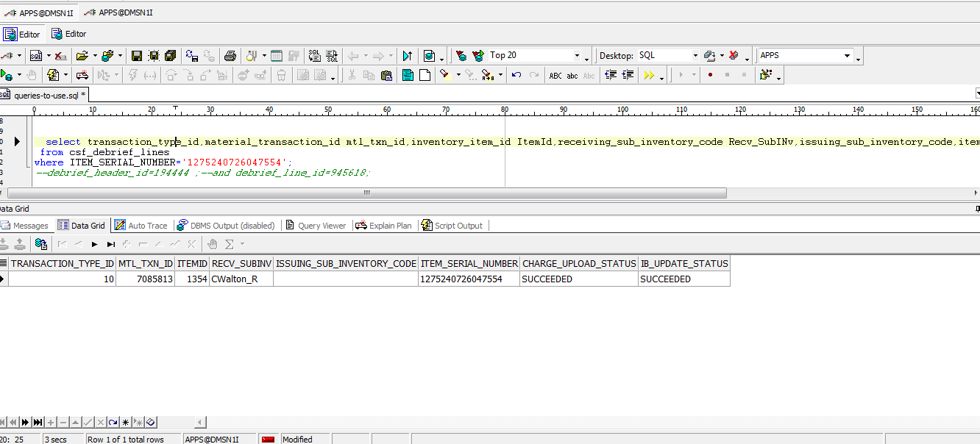Click the editor horizontal scrollbar thumb
Image resolution: width=980 pixels, height=444 pixels.
pyautogui.click(x=366, y=193)
